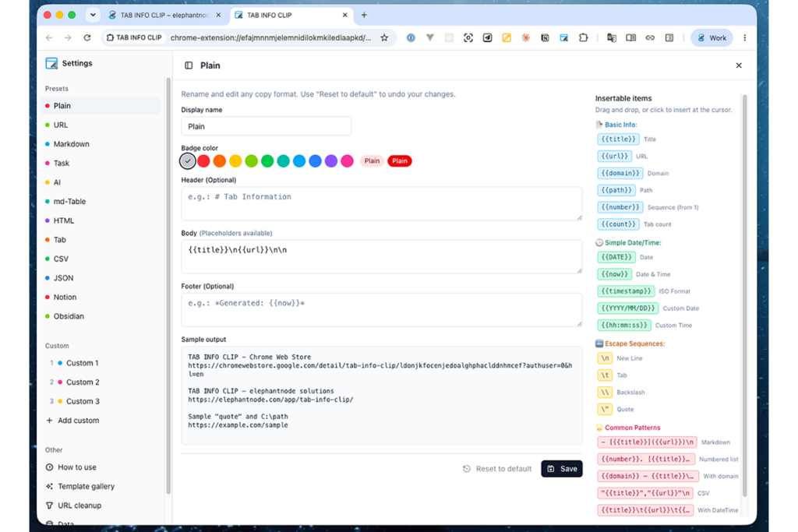Click the Add custom plus icon
Image resolution: width=798 pixels, height=532 pixels.
tap(49, 421)
